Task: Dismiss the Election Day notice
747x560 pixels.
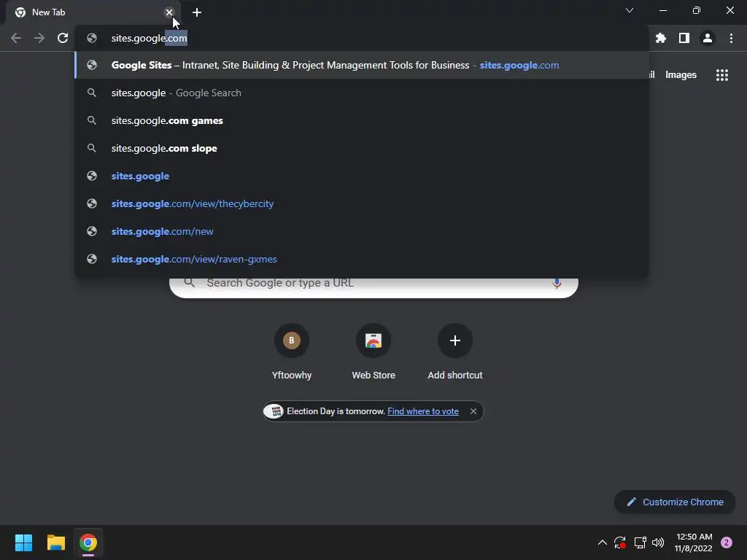Action: pos(473,411)
